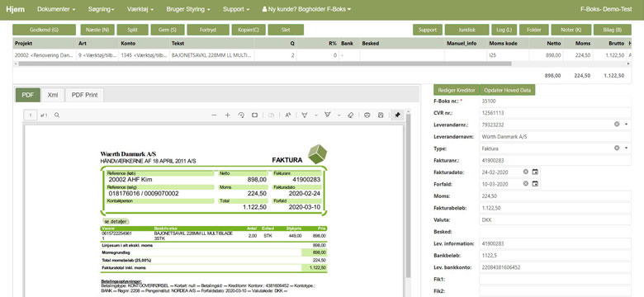
Task: Clear the Fakturadato value with X icon
Action: (x=526, y=172)
